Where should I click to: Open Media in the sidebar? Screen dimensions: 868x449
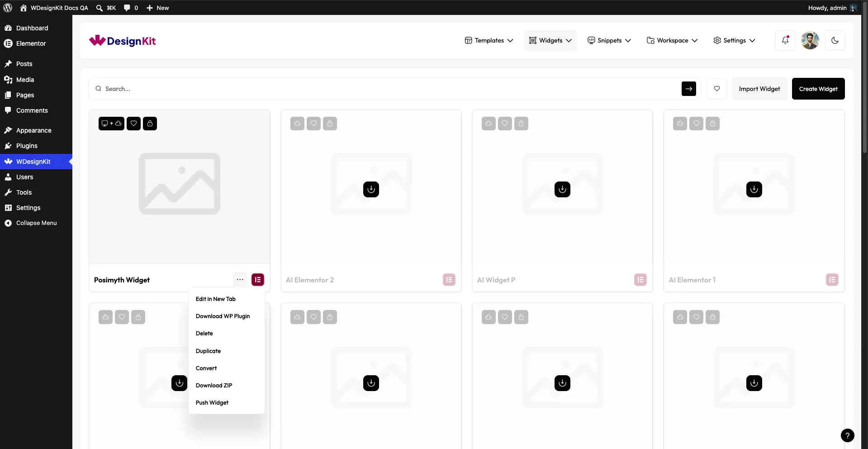tap(36, 80)
